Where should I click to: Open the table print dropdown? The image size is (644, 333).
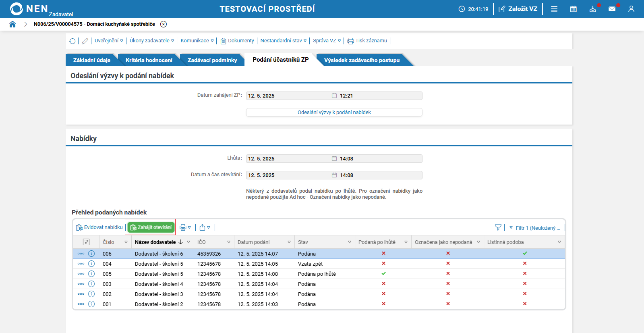[185, 227]
